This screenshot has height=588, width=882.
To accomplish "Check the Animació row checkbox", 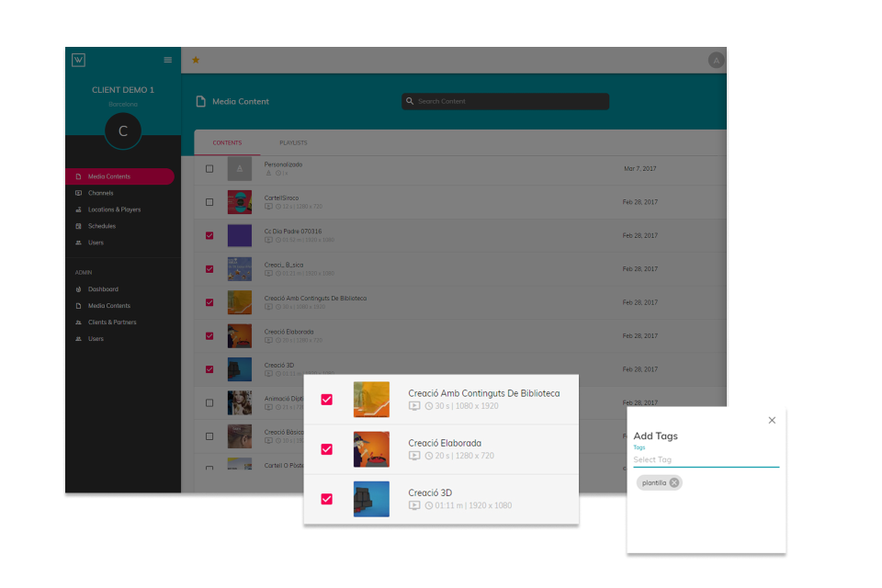I will click(209, 403).
